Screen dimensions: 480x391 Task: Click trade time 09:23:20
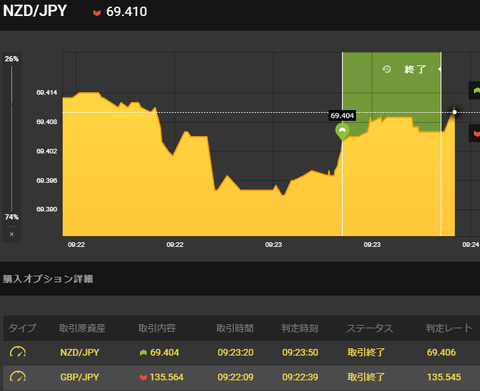(235, 352)
